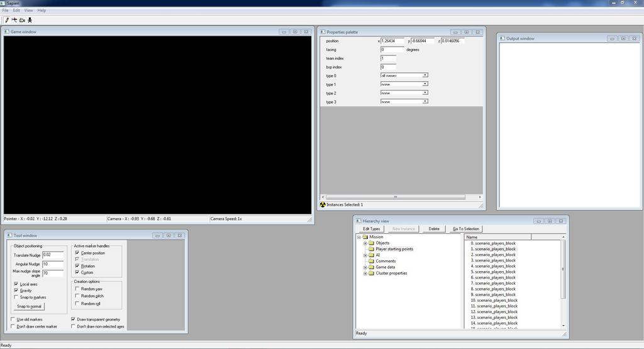
Task: Expand the Cluster properties node
Action: coord(365,274)
